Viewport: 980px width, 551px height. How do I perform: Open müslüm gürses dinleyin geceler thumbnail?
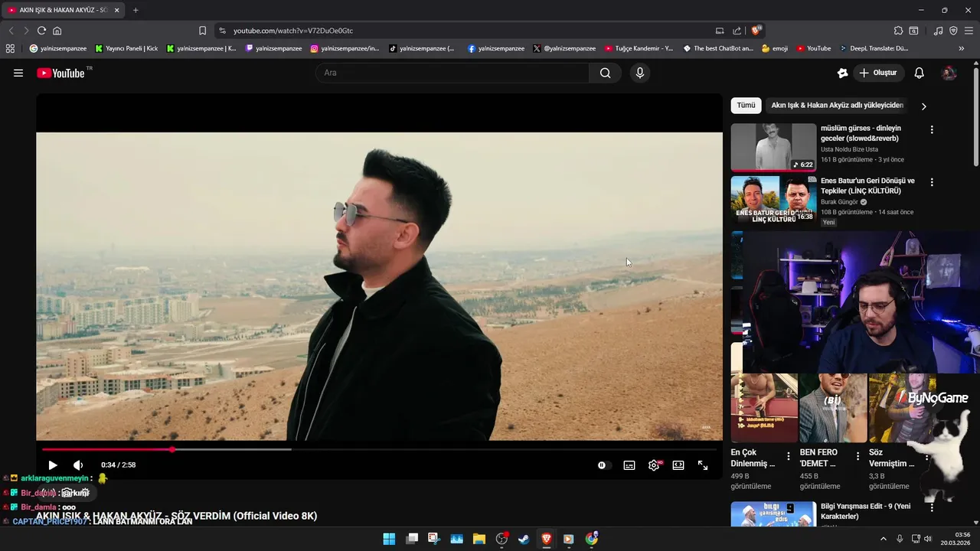773,147
